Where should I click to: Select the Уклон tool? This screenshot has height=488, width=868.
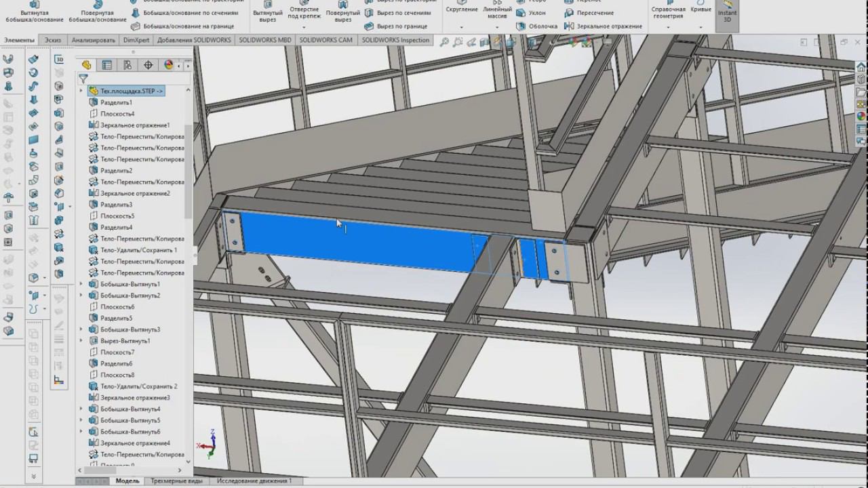coord(530,13)
